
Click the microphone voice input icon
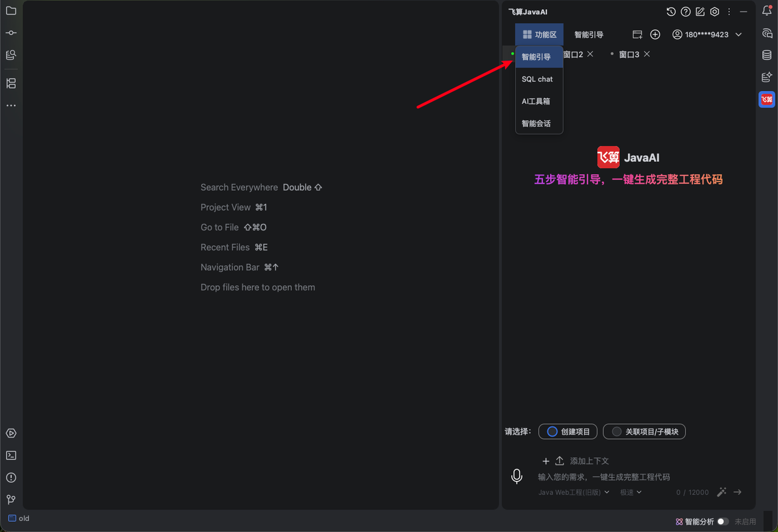[x=517, y=477]
